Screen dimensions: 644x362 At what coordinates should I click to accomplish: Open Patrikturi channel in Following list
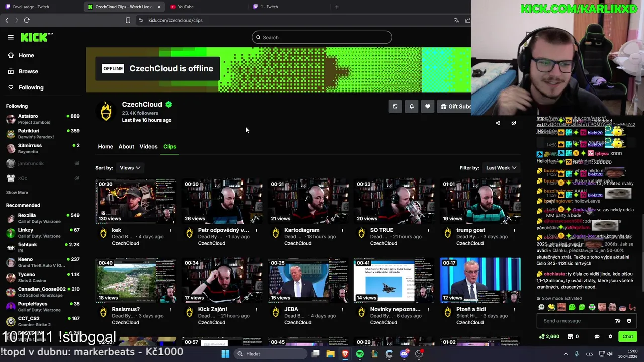tap(43, 134)
